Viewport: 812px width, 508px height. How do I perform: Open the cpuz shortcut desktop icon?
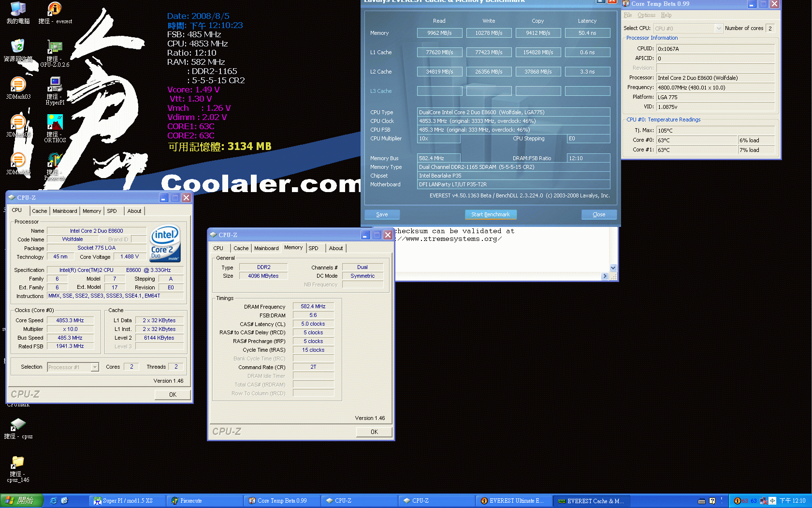pyautogui.click(x=18, y=429)
